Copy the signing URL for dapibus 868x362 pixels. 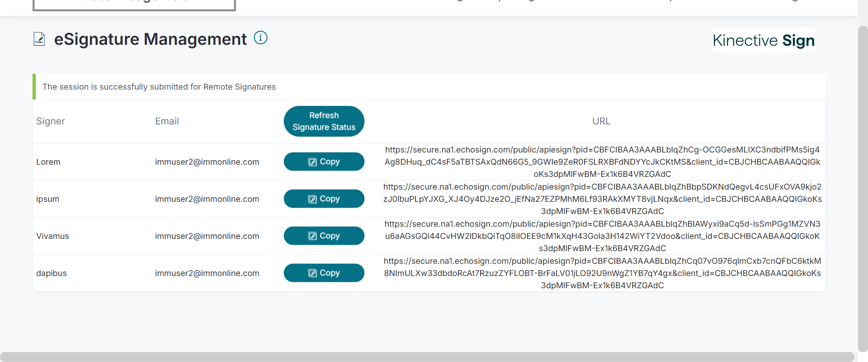coord(324,273)
